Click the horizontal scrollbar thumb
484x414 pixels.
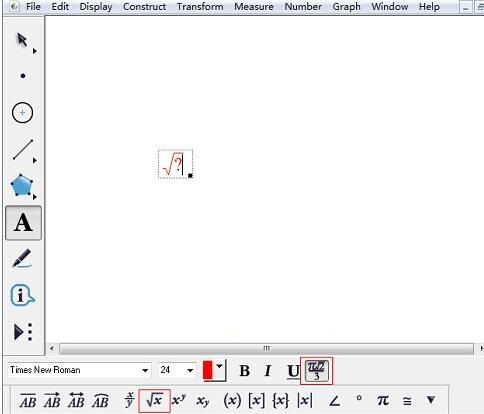[x=266, y=349]
